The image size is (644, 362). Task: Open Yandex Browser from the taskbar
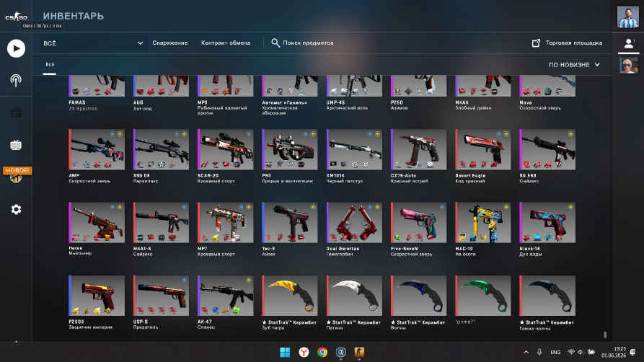pyautogui.click(x=304, y=352)
